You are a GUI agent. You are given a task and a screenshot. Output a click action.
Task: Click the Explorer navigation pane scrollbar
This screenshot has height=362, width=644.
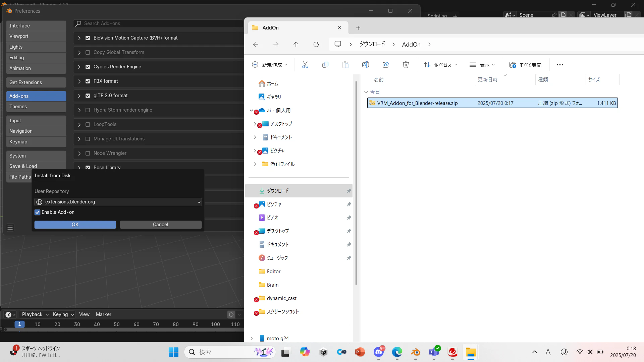(356, 183)
